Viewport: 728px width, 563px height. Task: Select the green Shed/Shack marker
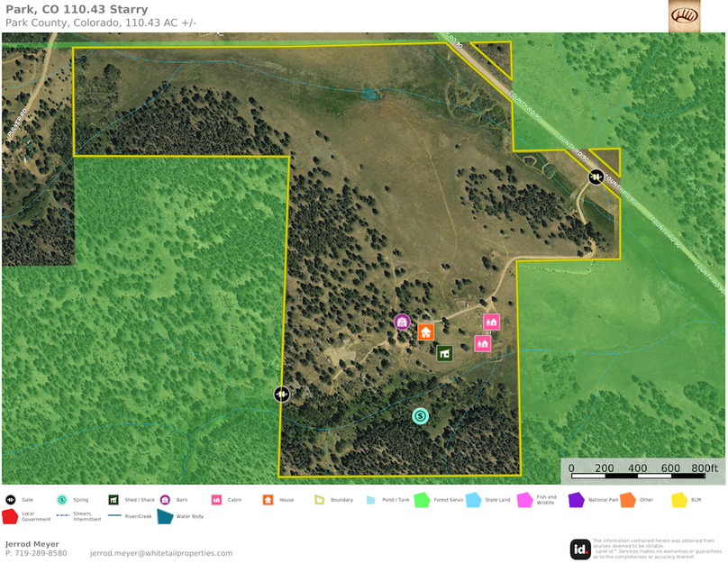[445, 353]
